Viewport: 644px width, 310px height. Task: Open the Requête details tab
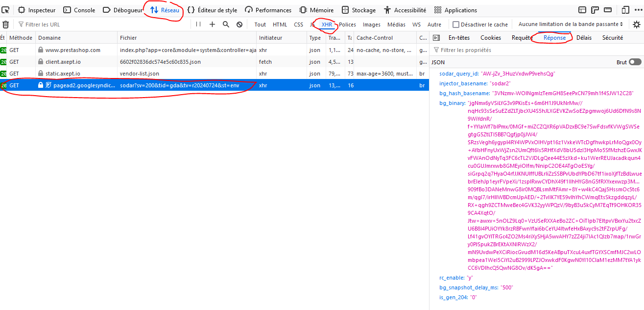click(523, 38)
